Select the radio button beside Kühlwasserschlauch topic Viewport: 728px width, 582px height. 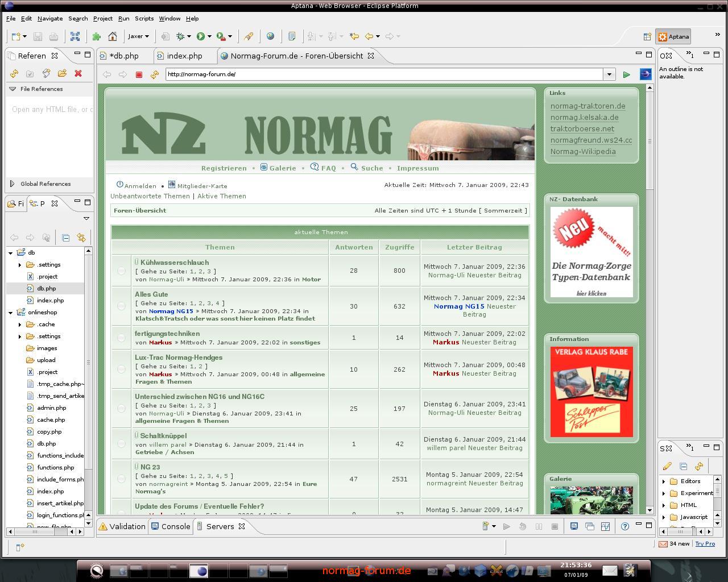(121, 271)
